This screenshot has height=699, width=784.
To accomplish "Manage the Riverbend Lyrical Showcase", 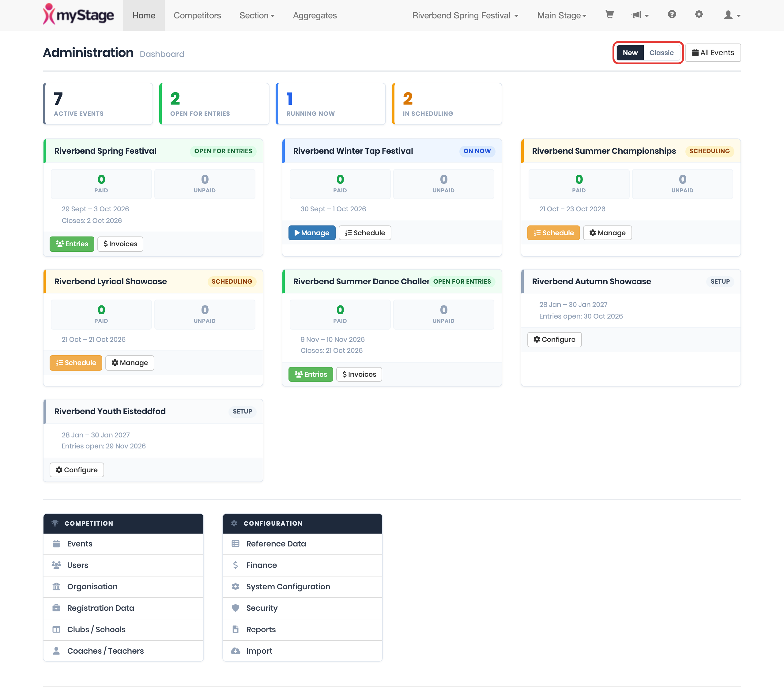I will click(130, 363).
